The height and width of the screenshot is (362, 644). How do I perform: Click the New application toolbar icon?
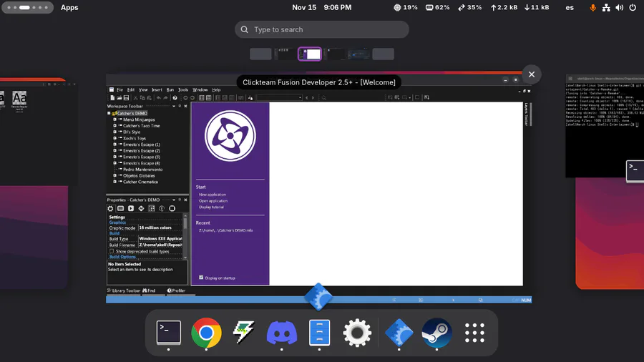[x=112, y=98]
